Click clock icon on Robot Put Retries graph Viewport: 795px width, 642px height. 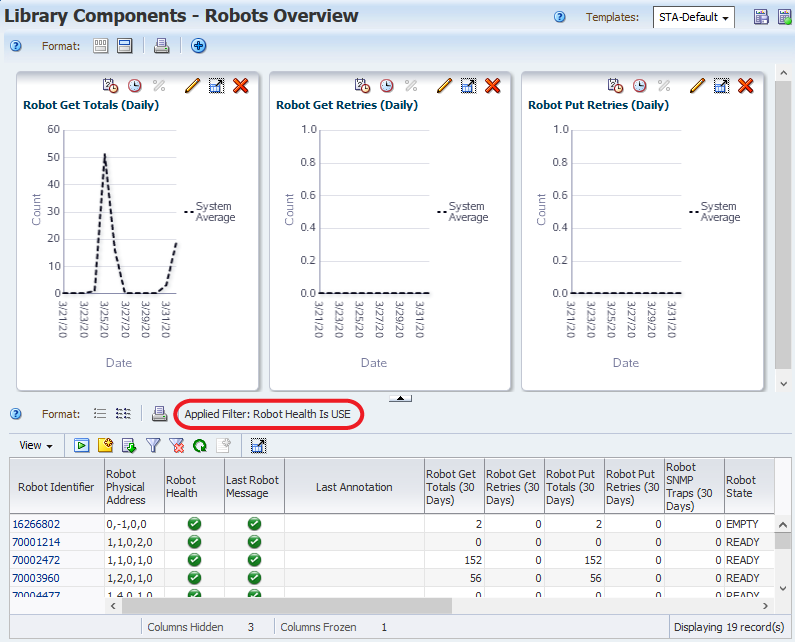pos(639,86)
